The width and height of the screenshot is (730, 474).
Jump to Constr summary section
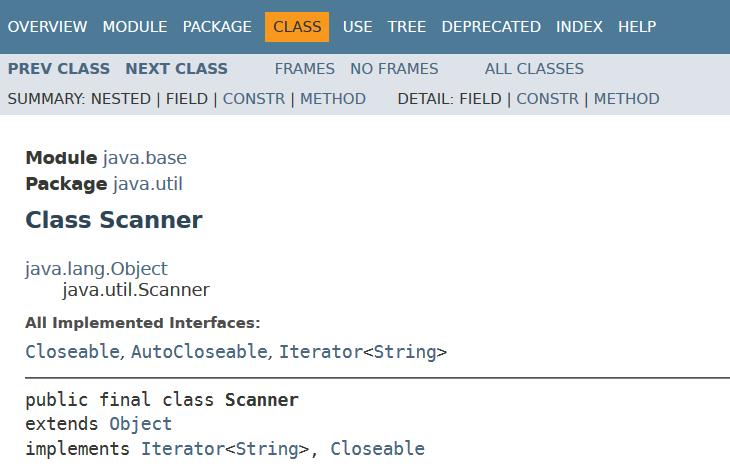(253, 99)
